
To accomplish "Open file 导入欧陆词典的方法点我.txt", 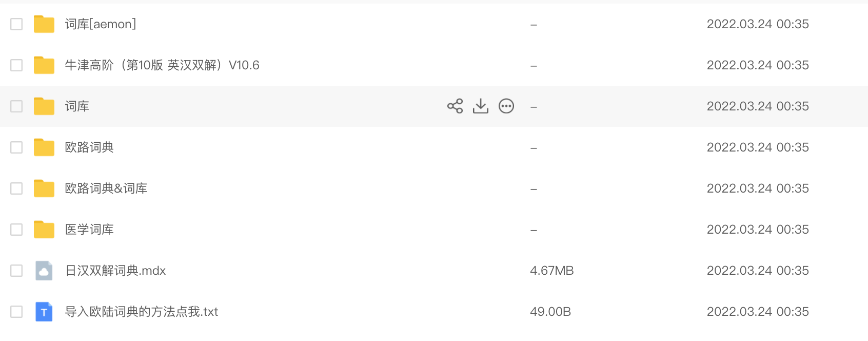I will pos(142,312).
